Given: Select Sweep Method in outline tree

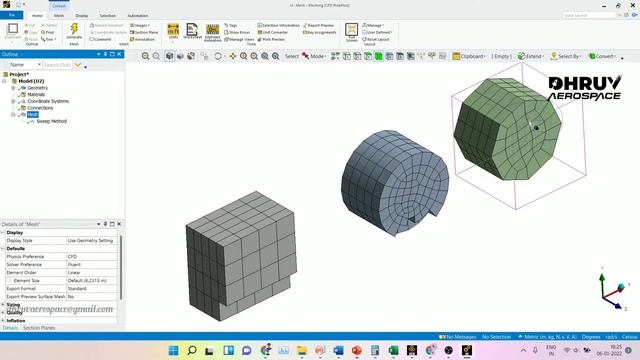Looking at the screenshot, I should pyautogui.click(x=51, y=121).
